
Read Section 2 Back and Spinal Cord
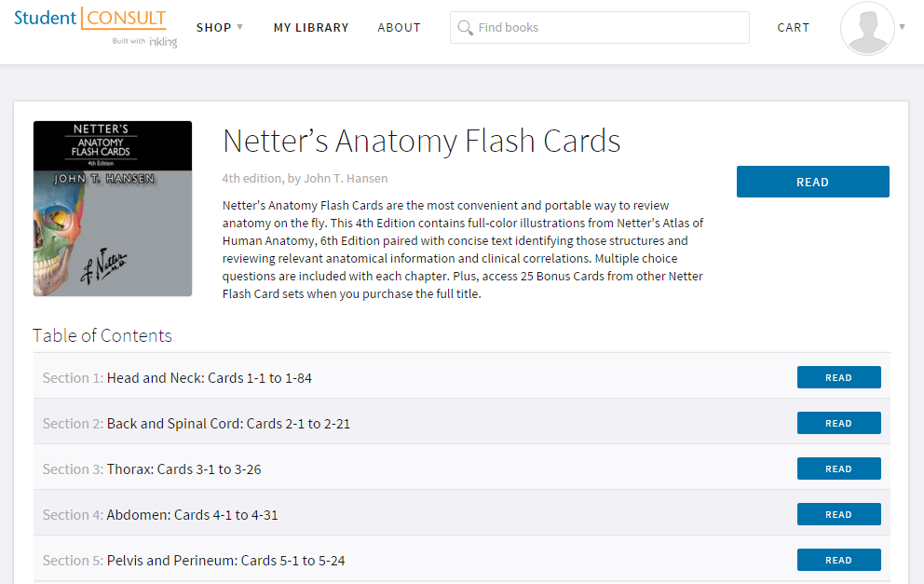(x=838, y=423)
